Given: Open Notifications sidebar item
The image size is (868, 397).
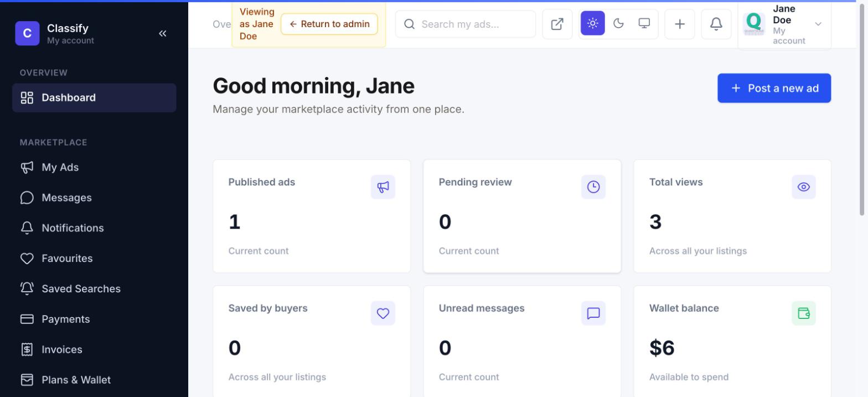Looking at the screenshot, I should [x=94, y=228].
